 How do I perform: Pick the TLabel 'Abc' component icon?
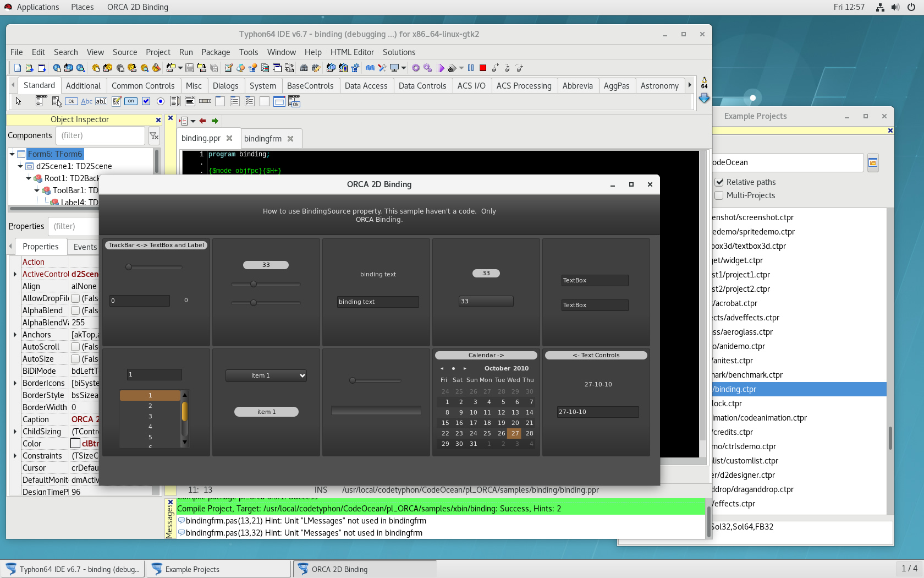86,101
